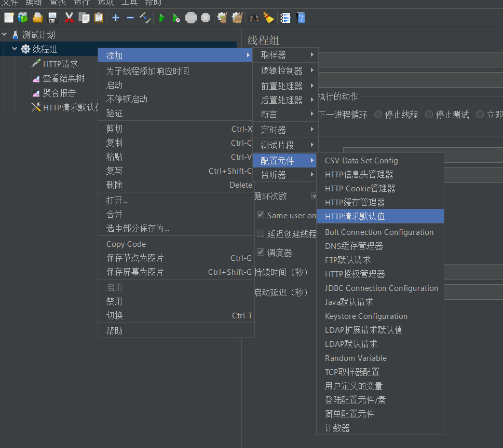Click the Copy icon in toolbar
503x448 pixels.
[x=84, y=18]
